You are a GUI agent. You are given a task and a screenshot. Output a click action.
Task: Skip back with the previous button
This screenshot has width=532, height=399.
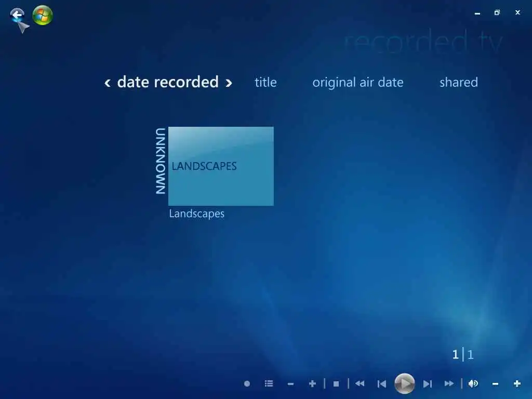coord(382,384)
